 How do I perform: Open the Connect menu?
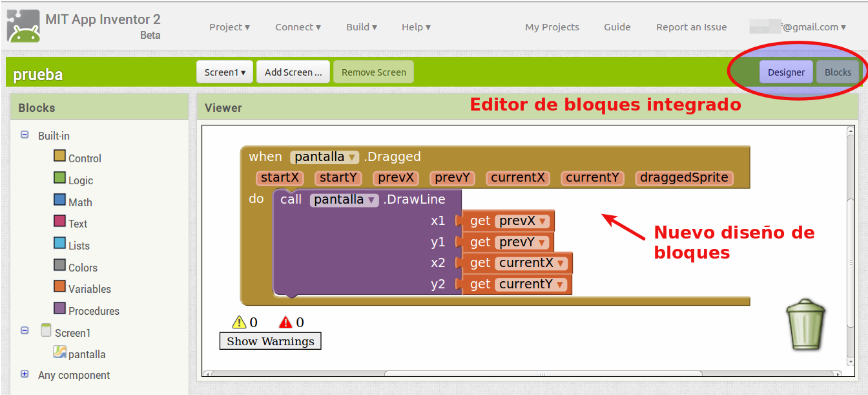298,27
